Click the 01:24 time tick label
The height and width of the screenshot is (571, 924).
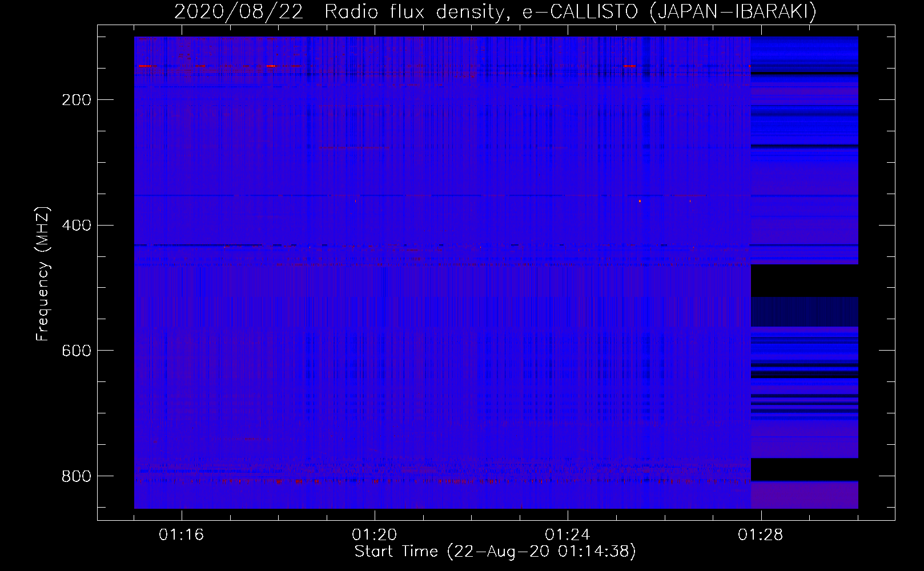[568, 534]
